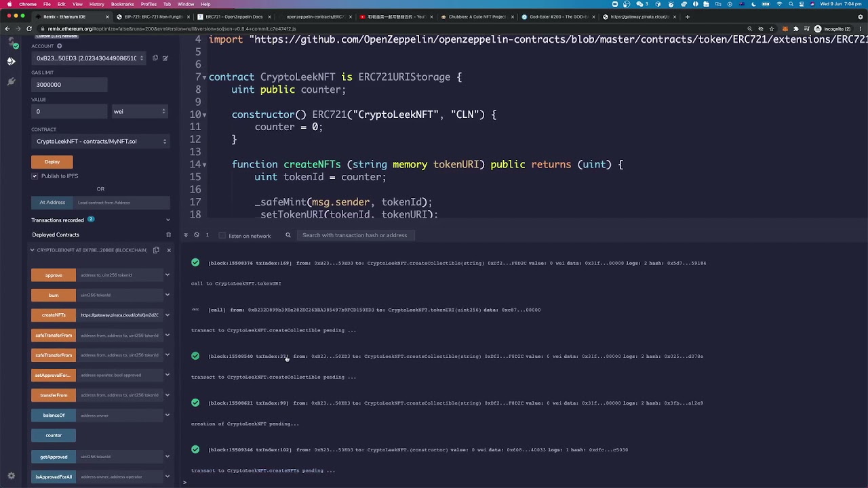Copy the CryptoLeekNFT deployed contract address
Viewport: 868px width, 488px height.
[156, 250]
